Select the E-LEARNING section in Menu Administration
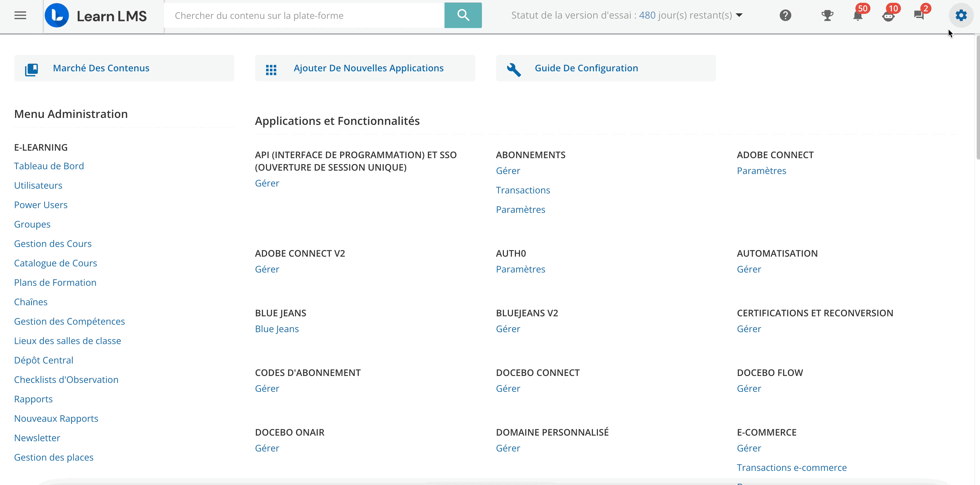The image size is (980, 485). [x=41, y=147]
